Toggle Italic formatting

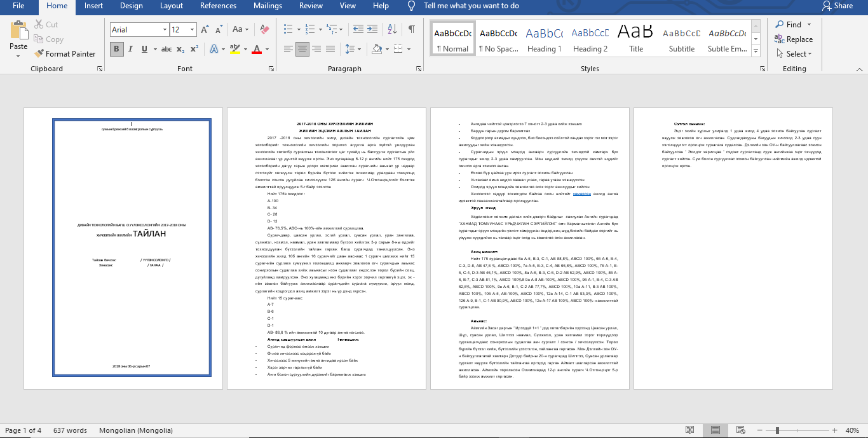tap(131, 49)
